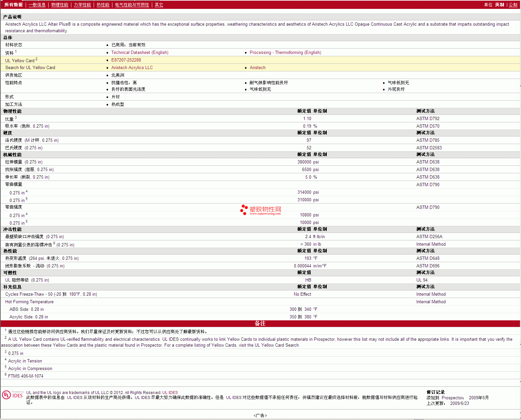Click the 产品说明 section header
521x420 pixels.
point(12,17)
